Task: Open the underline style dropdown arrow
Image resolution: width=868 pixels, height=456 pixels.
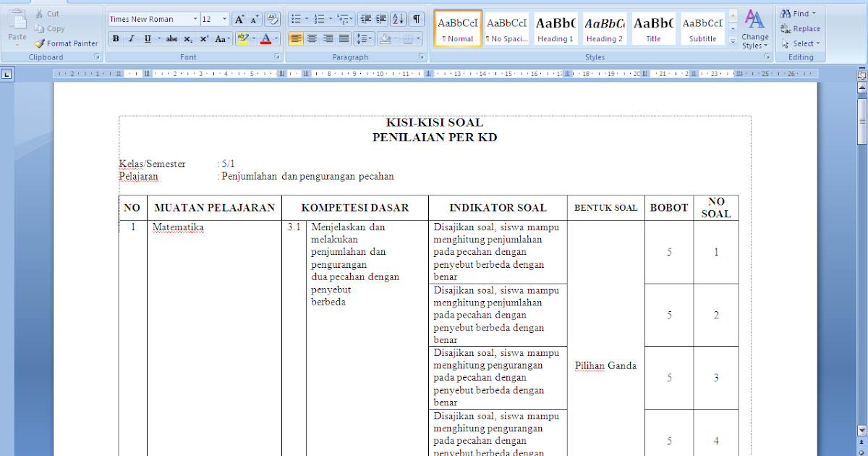Action: pos(158,39)
